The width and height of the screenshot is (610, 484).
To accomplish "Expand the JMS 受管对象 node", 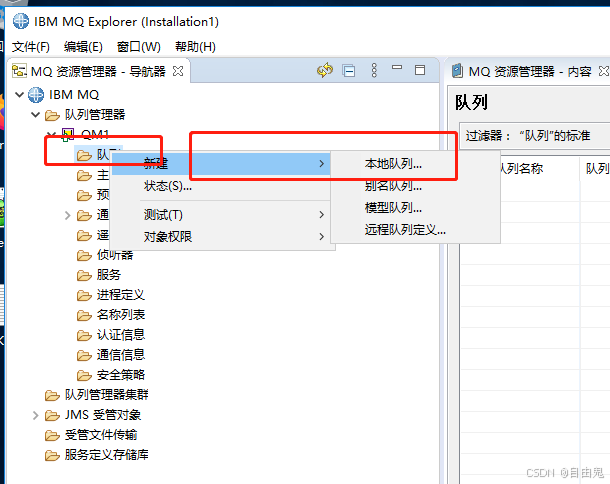I will pos(35,415).
